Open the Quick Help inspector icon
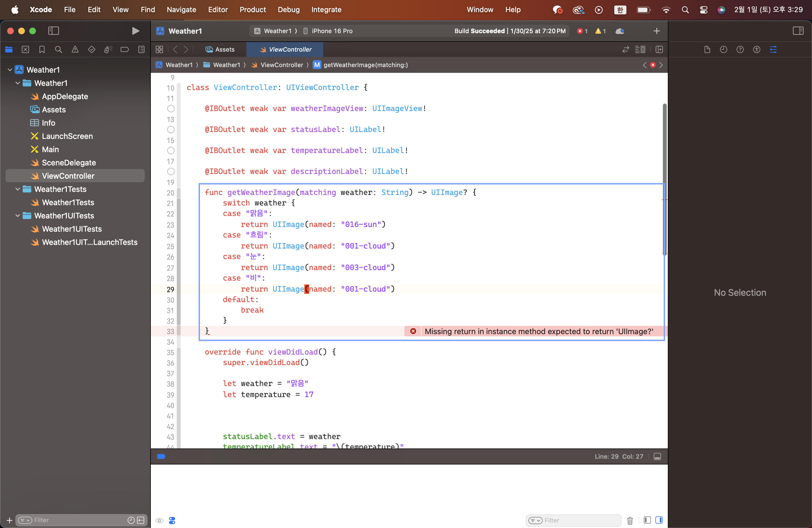Screen dimensions: 812x528 click(x=740, y=50)
